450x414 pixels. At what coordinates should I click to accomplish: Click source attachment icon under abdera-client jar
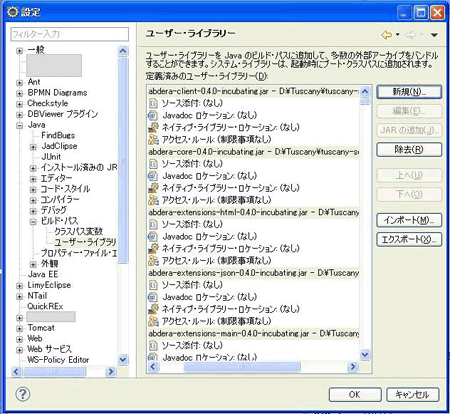pyautogui.click(x=153, y=103)
